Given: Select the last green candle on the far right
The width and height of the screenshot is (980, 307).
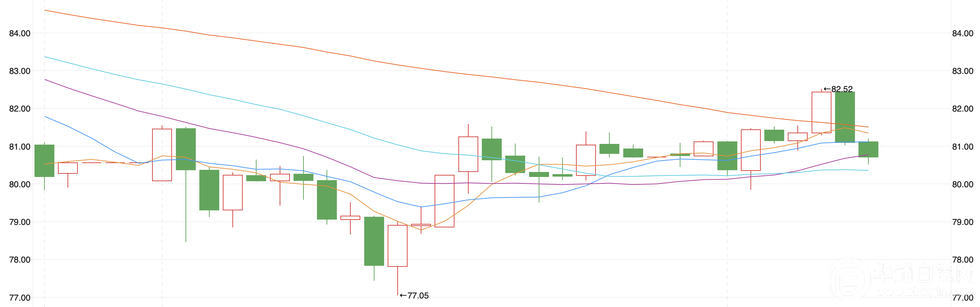Looking at the screenshot, I should pyautogui.click(x=868, y=149).
